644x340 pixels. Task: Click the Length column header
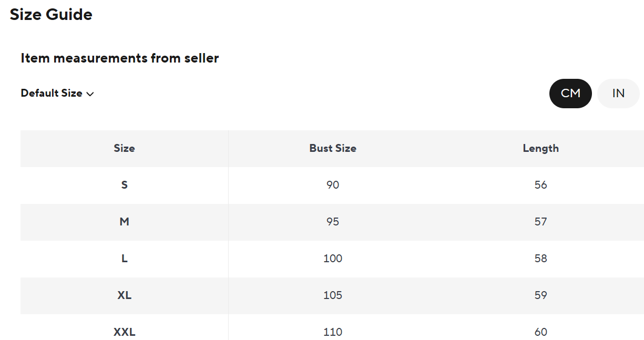click(540, 148)
